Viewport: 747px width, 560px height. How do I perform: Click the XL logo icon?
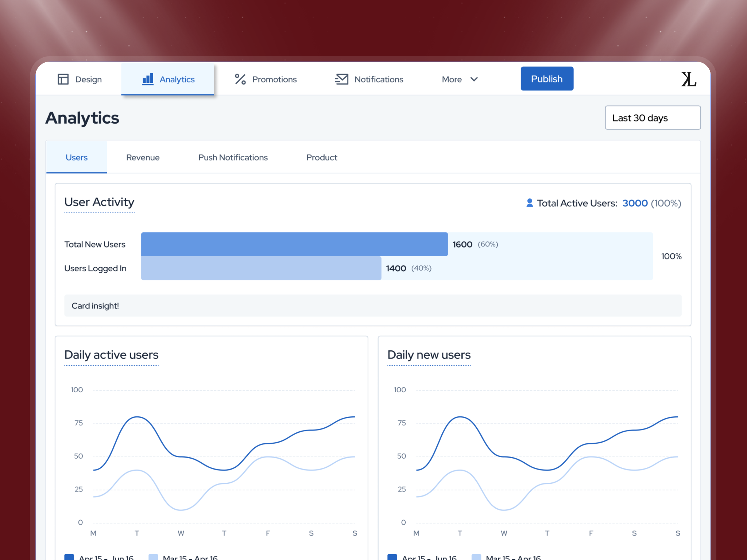coord(688,79)
